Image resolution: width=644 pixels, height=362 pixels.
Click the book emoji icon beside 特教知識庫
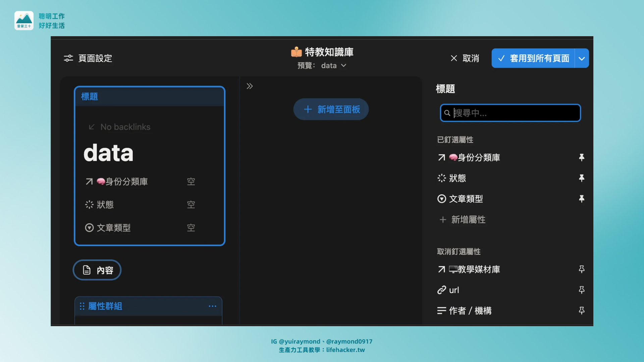pyautogui.click(x=296, y=52)
